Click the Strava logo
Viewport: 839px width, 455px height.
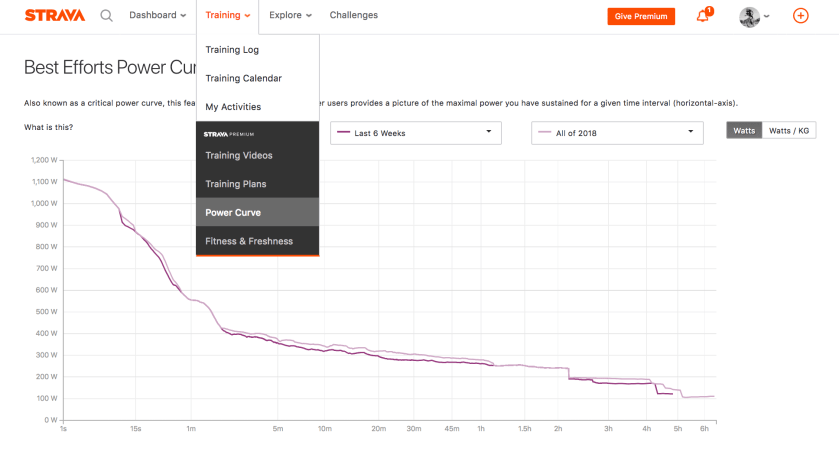55,16
